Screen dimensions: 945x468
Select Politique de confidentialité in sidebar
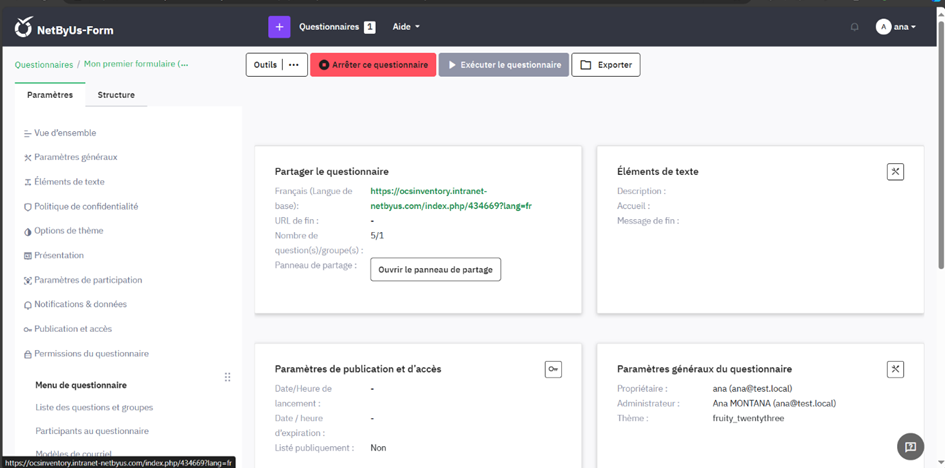point(86,206)
